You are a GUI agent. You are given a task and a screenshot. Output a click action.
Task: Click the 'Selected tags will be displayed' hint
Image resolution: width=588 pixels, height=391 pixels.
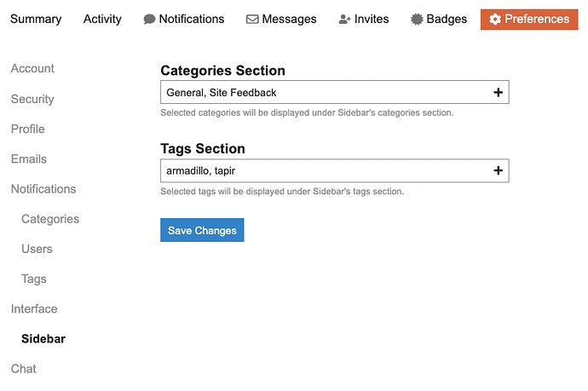coord(282,192)
